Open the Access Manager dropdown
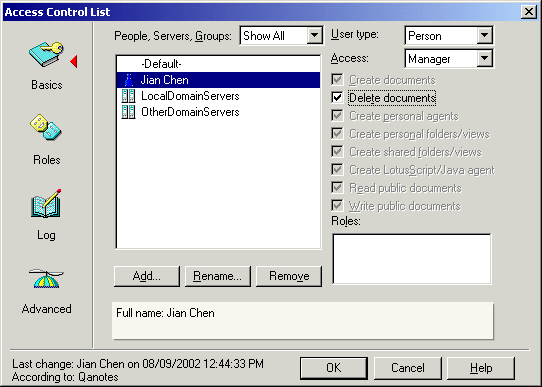 (x=485, y=58)
